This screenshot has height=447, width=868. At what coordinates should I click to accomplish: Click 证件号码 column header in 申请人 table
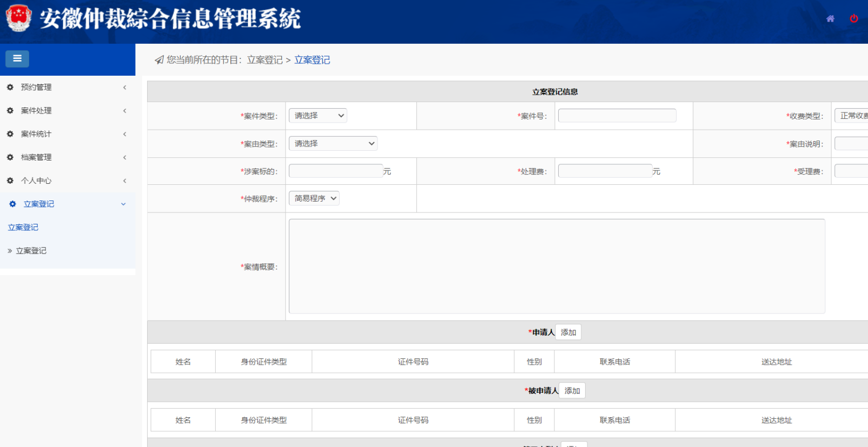coord(413,362)
